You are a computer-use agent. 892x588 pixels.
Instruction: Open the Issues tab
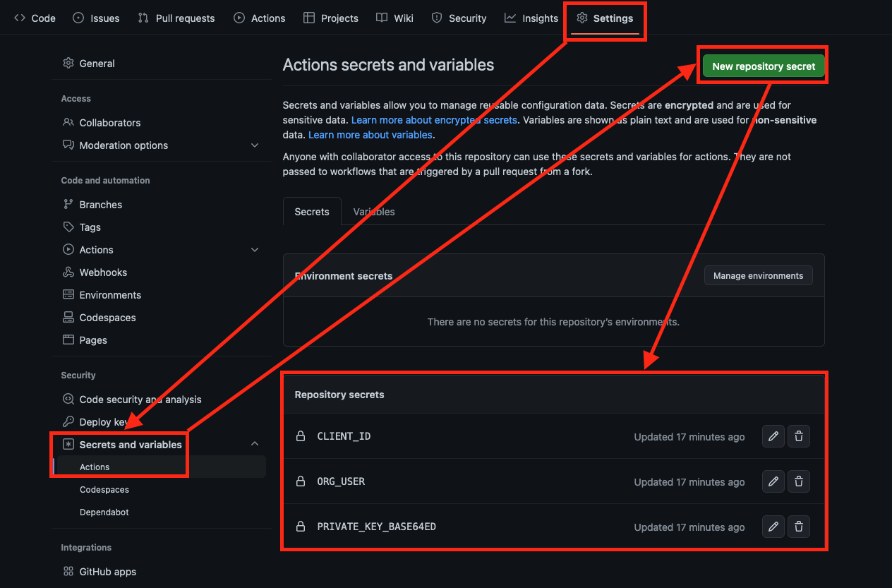pos(96,18)
